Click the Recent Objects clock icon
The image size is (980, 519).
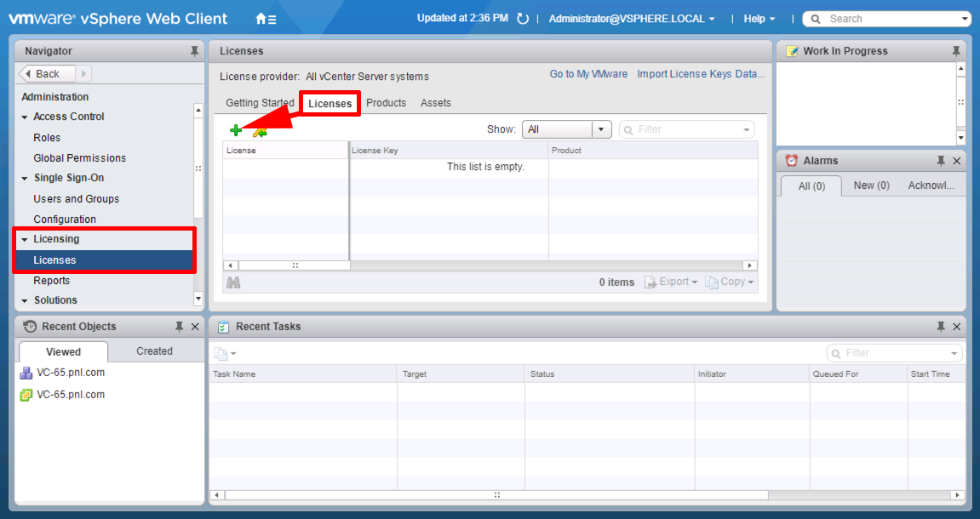pyautogui.click(x=30, y=326)
